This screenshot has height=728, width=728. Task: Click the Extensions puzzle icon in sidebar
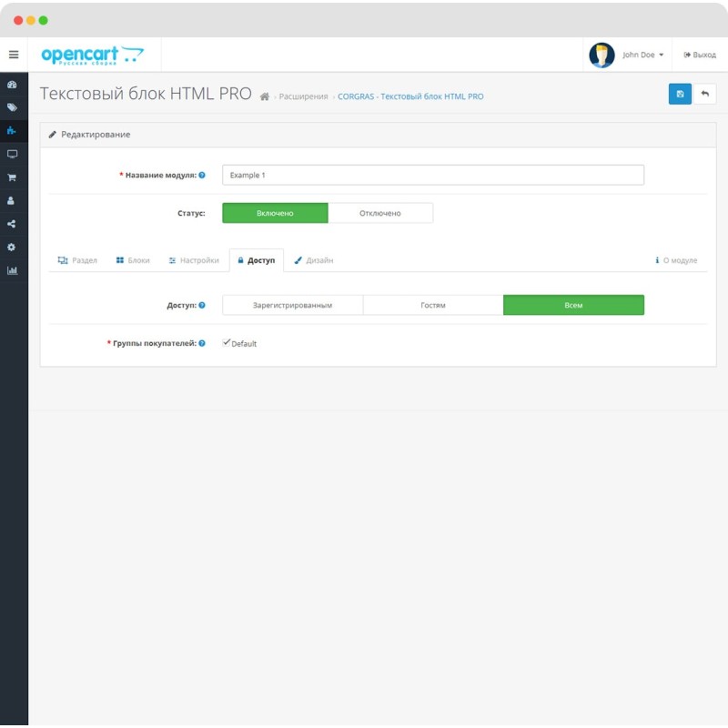click(x=13, y=130)
